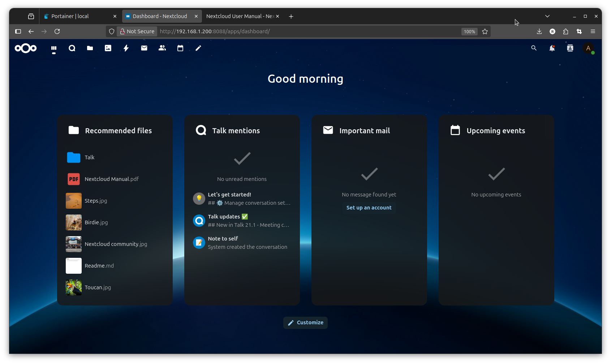Viewport: 611px width, 364px height.
Task: Click Set up an account
Action: coord(369,208)
